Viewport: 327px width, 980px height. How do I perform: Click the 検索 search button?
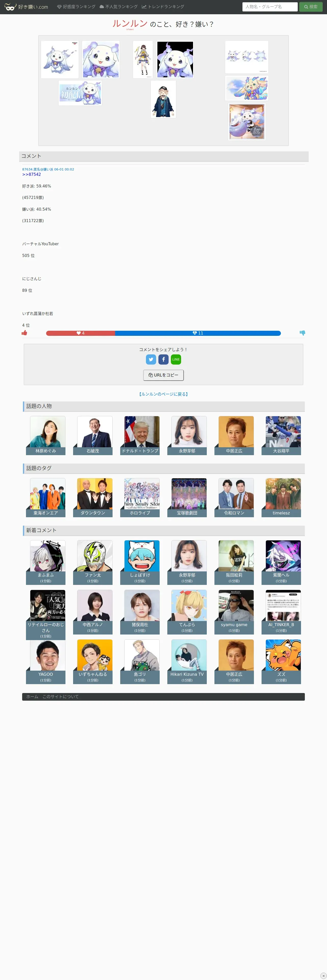click(311, 7)
